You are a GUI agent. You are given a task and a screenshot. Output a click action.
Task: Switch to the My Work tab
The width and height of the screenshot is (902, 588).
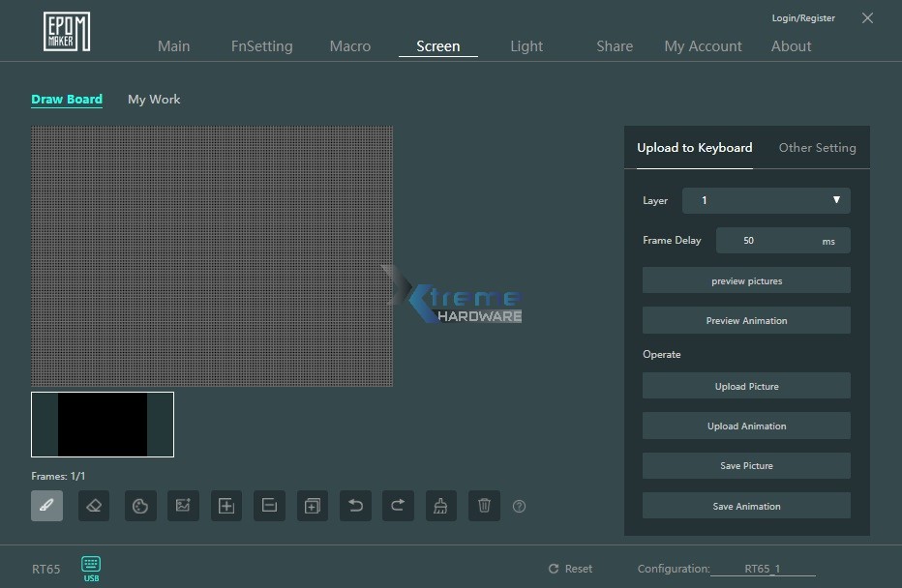click(x=153, y=99)
